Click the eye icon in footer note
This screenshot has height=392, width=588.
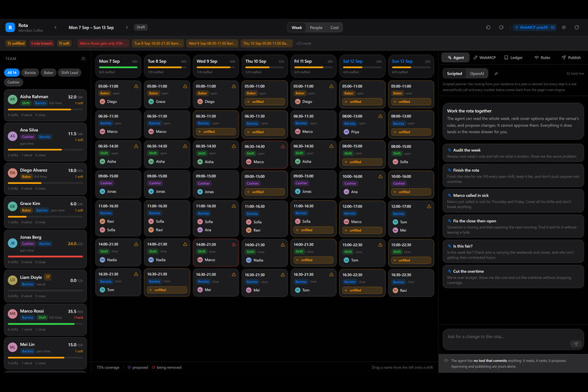click(446, 361)
